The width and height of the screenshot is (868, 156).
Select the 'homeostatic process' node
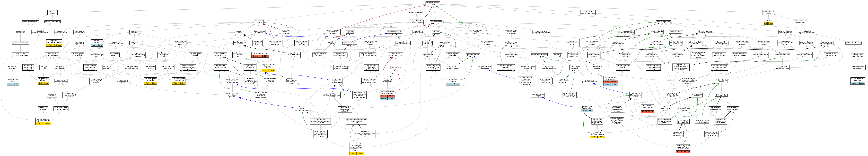coord(52,12)
